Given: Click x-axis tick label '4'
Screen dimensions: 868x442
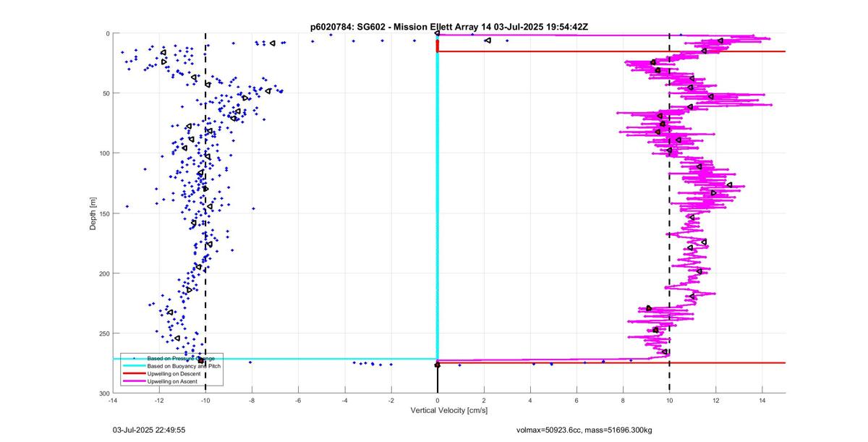Looking at the screenshot, I should [530, 399].
